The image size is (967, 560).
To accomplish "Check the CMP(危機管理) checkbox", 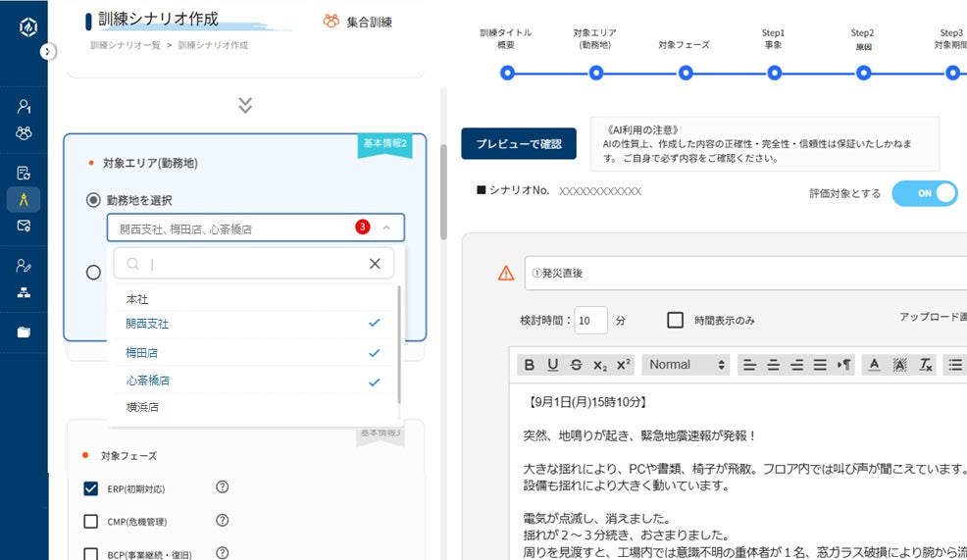I will (x=91, y=521).
